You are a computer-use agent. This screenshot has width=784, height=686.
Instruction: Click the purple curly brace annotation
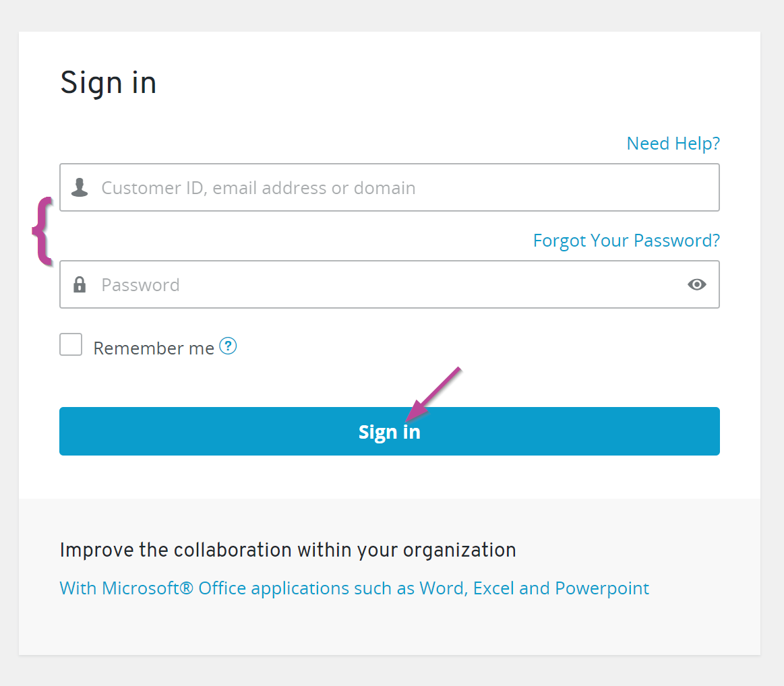point(42,230)
